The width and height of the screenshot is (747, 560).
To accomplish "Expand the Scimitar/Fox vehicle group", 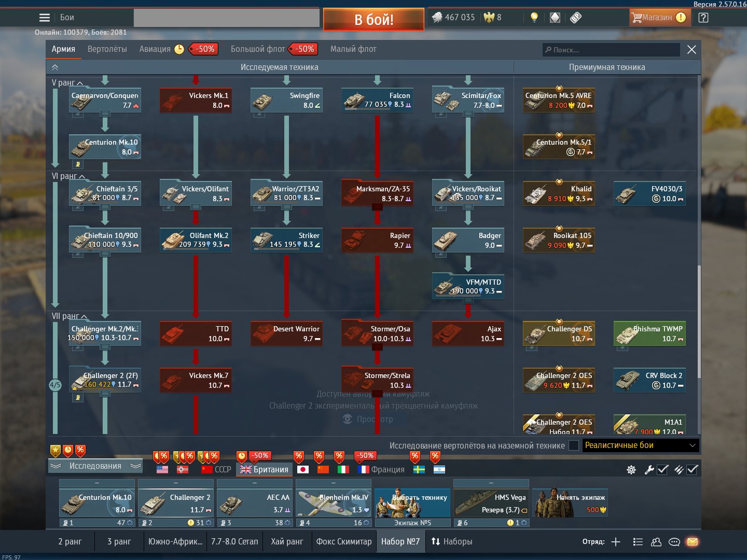I will (468, 114).
